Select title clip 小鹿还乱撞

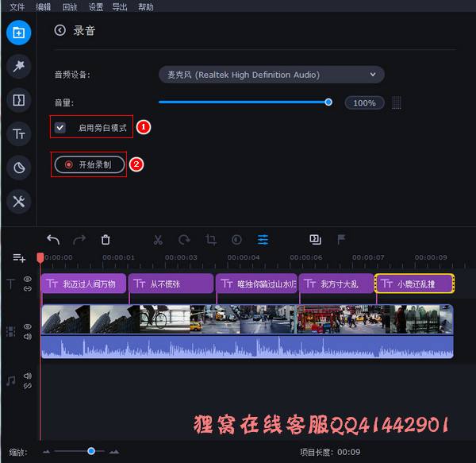414,284
